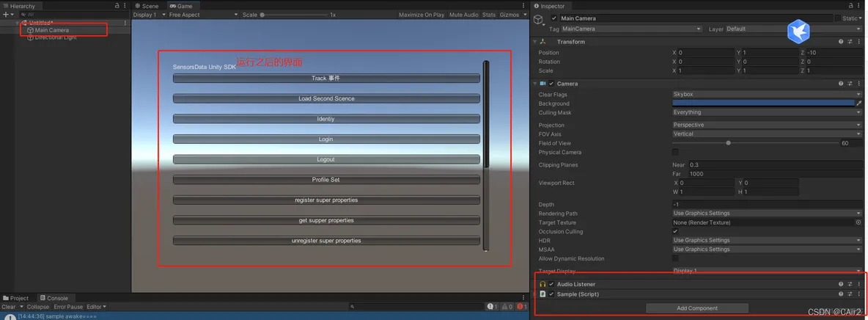Open the Sample (Script) three-dot menu
This screenshot has width=868, height=320.
859,294
